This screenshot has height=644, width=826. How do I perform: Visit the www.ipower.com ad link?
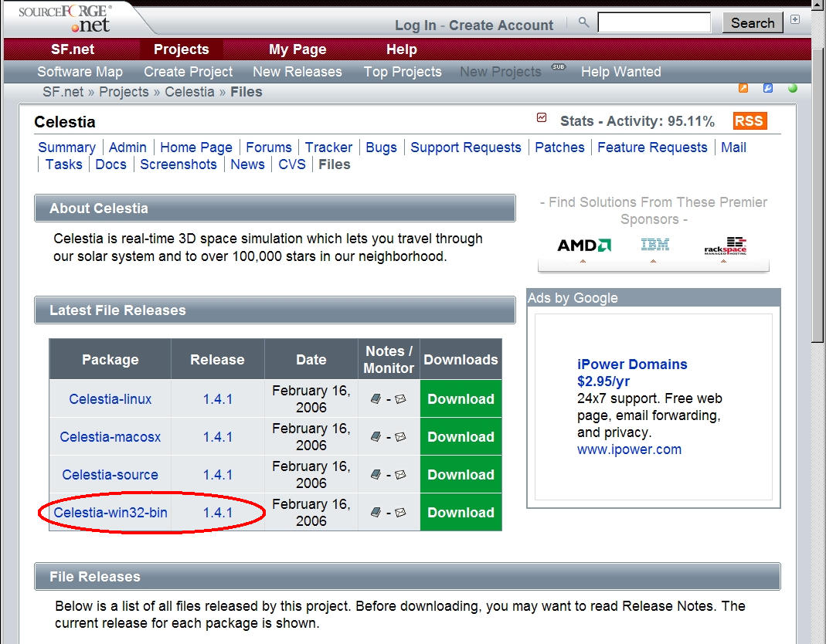point(629,449)
